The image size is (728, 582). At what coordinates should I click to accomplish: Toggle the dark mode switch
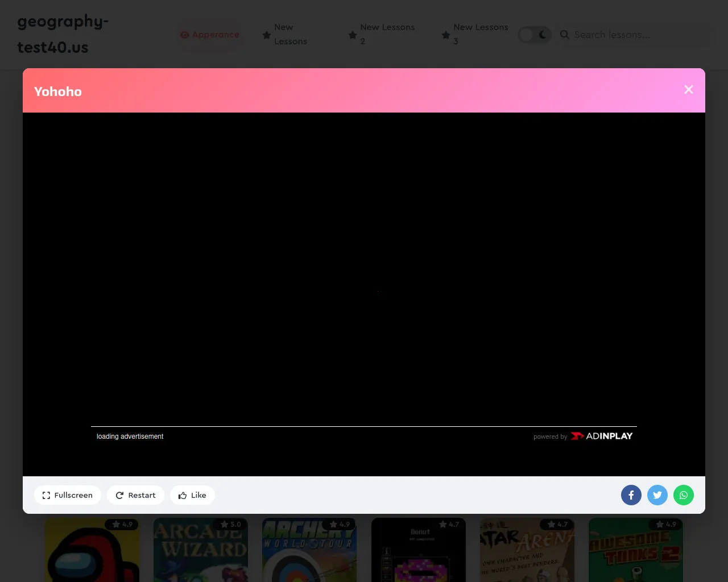(535, 35)
